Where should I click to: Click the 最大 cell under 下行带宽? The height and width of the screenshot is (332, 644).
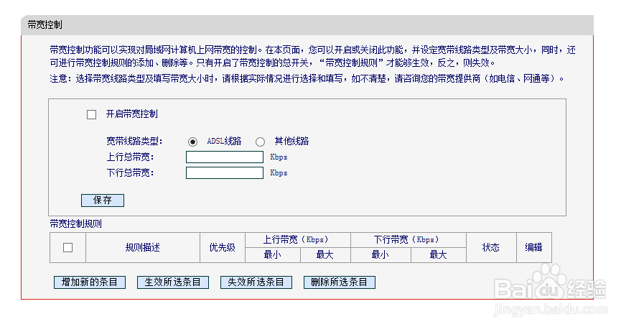439,255
